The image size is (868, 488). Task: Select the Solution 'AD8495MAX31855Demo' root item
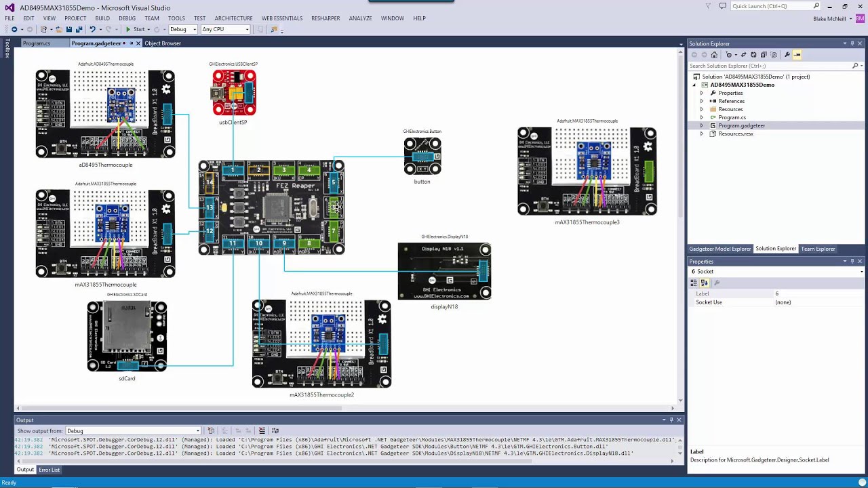(755, 77)
